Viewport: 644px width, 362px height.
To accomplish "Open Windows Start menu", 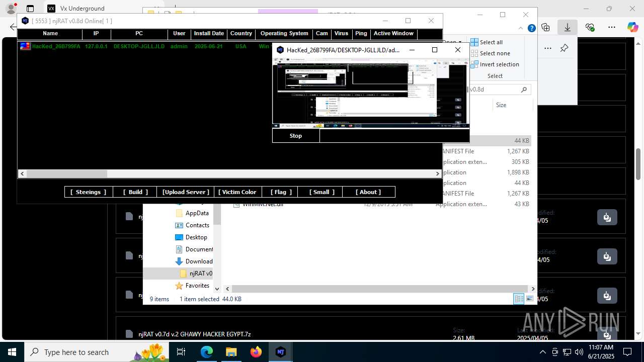I will click(12, 352).
